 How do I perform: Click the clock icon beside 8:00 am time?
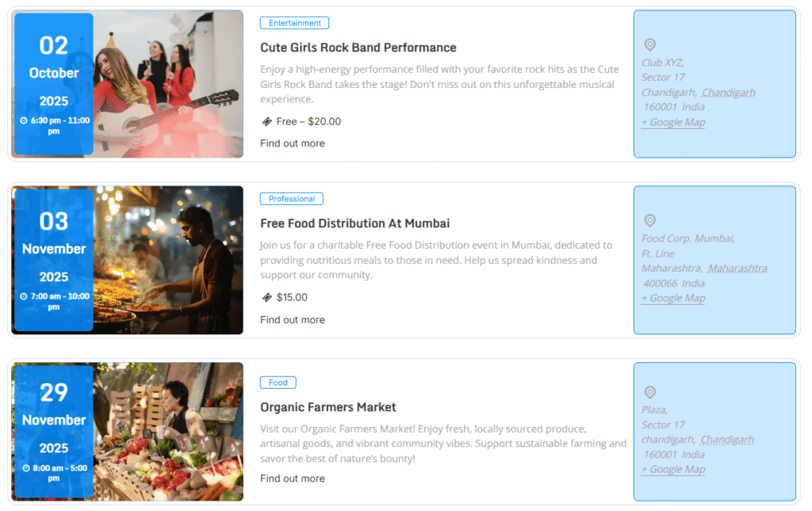point(26,468)
